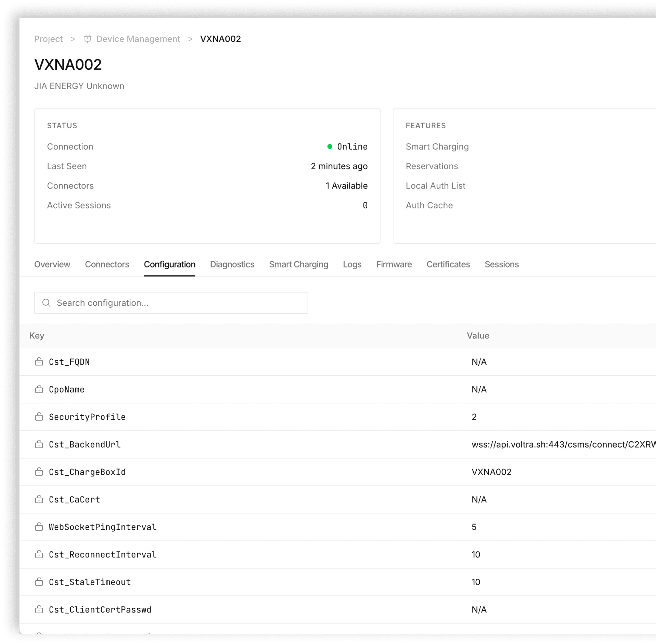
Task: Click the lock icon beside Cst_StaleTimeout
Action: click(x=39, y=581)
